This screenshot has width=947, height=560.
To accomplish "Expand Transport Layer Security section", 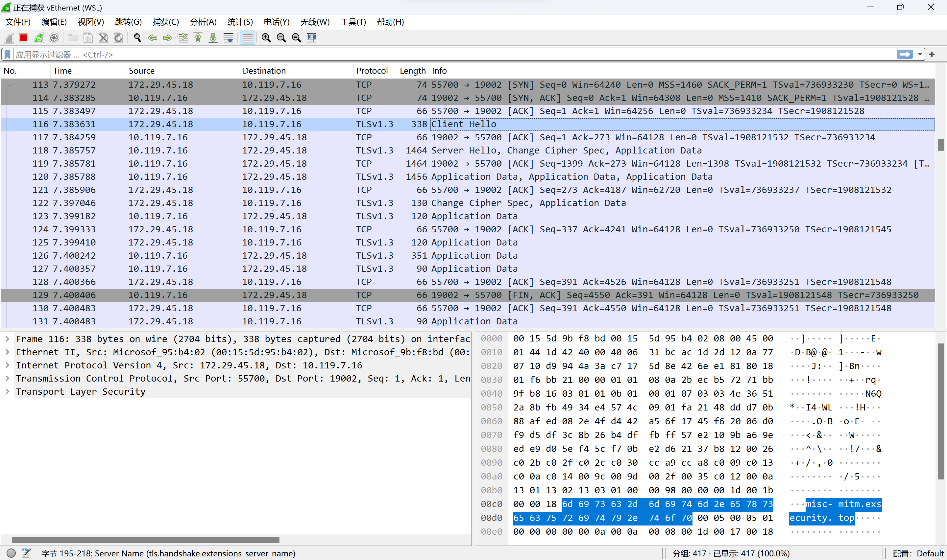I will (x=7, y=392).
